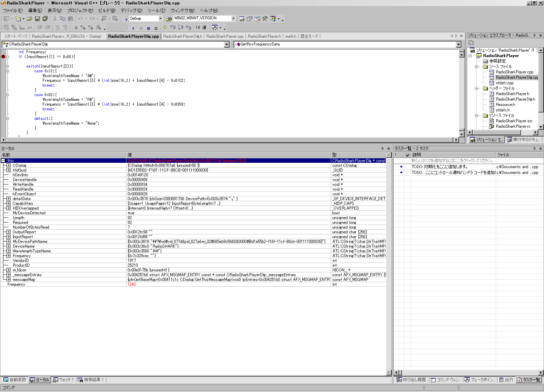The height and width of the screenshot is (392, 544).
Task: Toggle hexadecimal display button
Action: [x=201, y=28]
